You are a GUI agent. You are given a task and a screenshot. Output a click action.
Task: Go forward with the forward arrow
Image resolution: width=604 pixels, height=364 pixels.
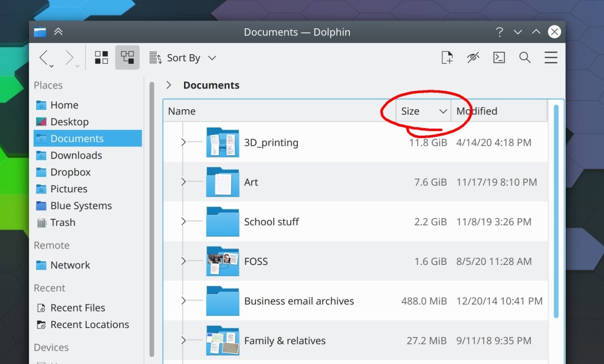click(70, 57)
